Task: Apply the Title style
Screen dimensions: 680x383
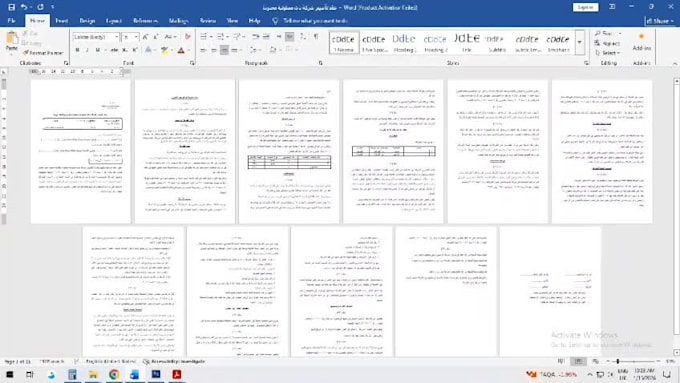Action: (466, 42)
